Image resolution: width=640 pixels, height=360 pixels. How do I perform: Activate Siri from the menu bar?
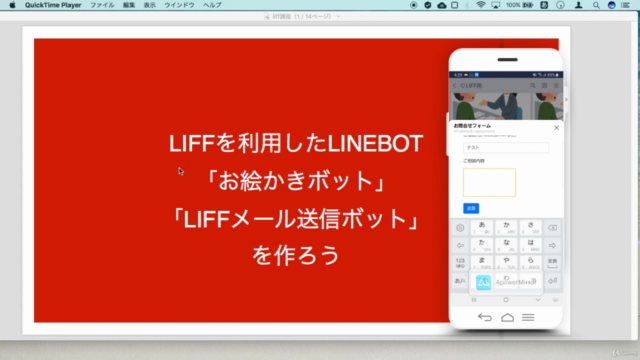click(x=611, y=5)
